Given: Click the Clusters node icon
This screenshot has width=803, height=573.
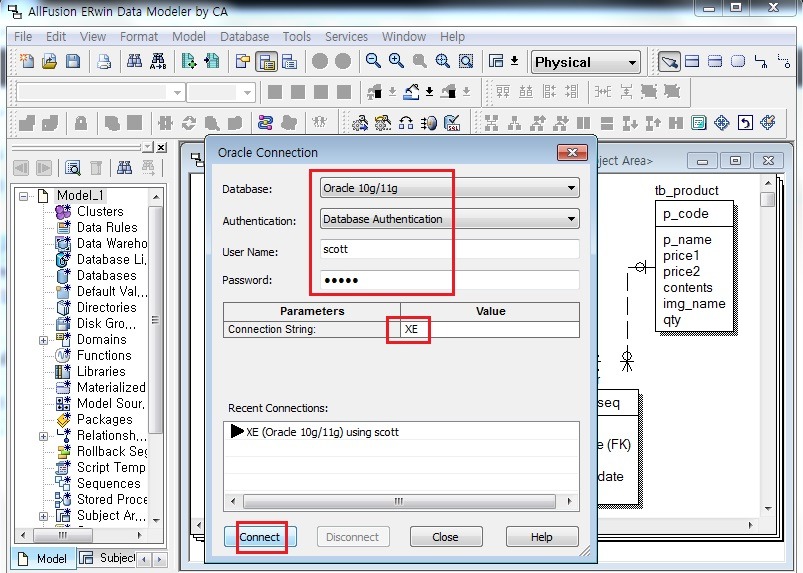Looking at the screenshot, I should [x=63, y=211].
